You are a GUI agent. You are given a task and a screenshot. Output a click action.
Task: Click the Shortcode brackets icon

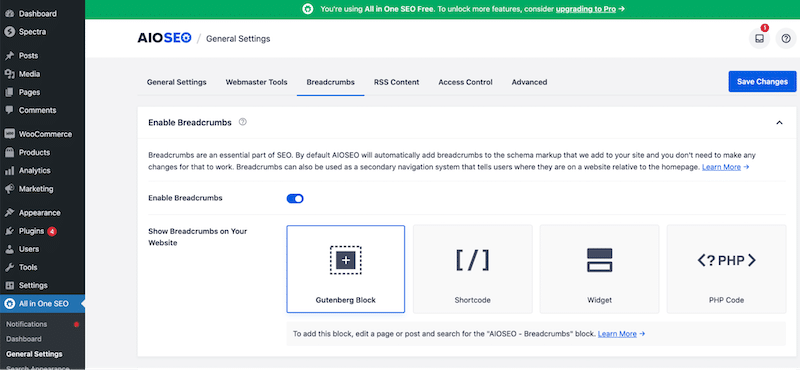pos(472,260)
